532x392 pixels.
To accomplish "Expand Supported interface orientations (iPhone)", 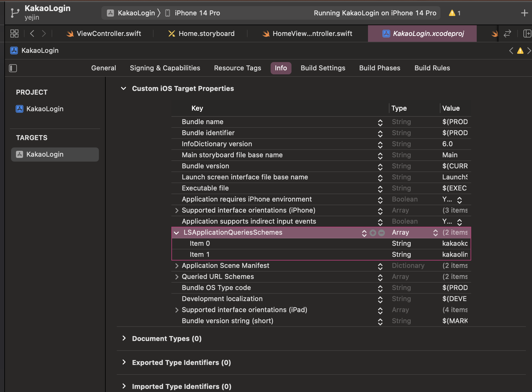I will 177,210.
